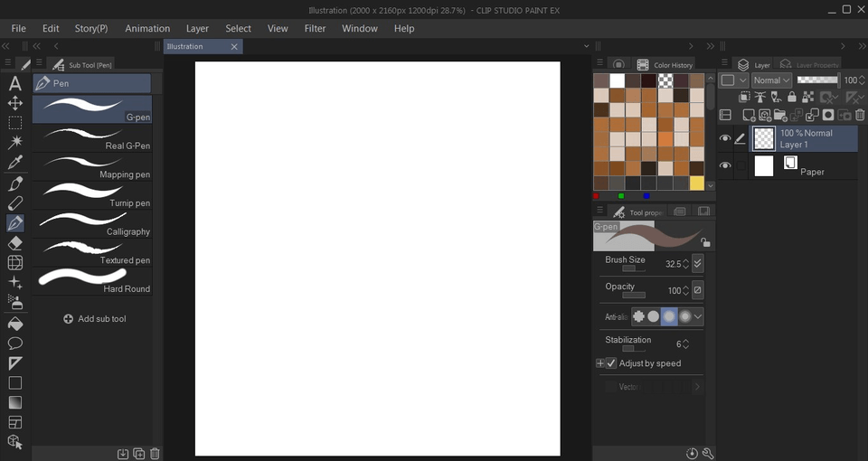Choose the Calligraphy sub tool
868x461 pixels.
[92, 224]
